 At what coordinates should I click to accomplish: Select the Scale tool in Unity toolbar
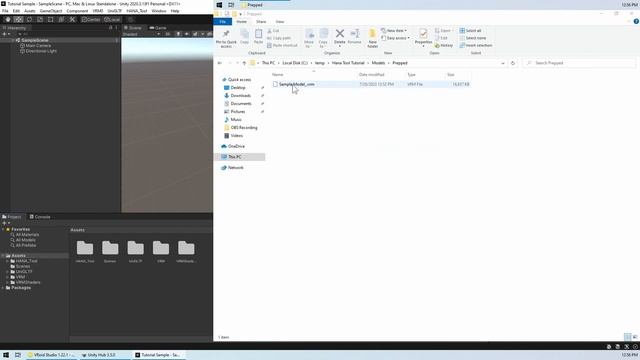coord(40,20)
